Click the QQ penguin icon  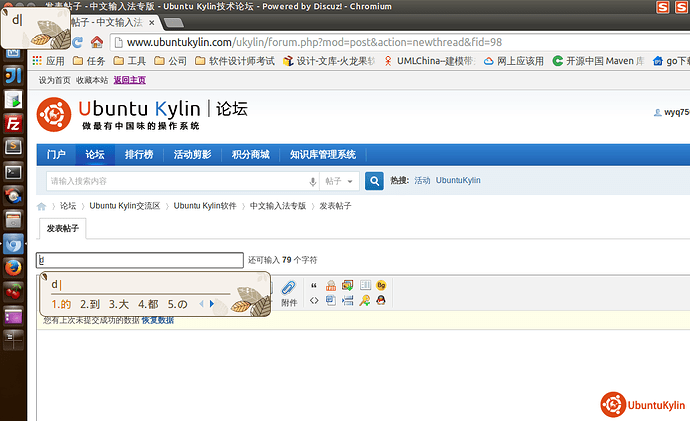point(381,301)
